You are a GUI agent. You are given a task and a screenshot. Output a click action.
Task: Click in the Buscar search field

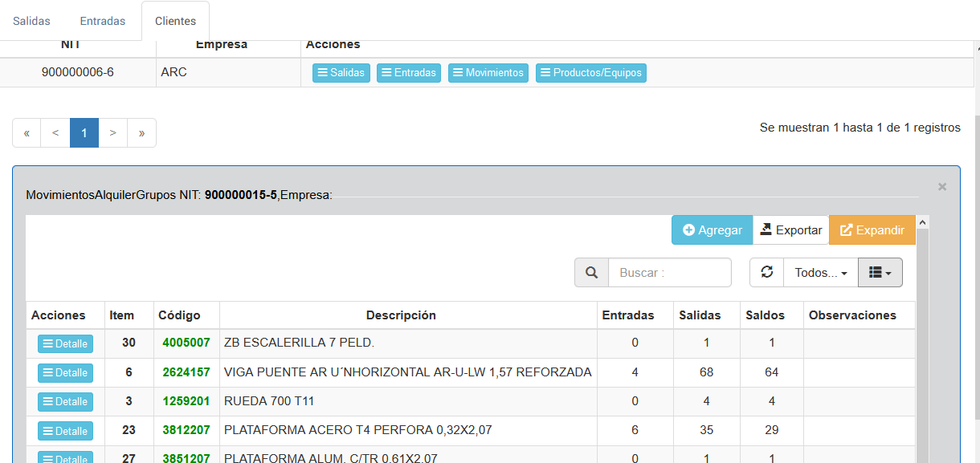point(669,273)
